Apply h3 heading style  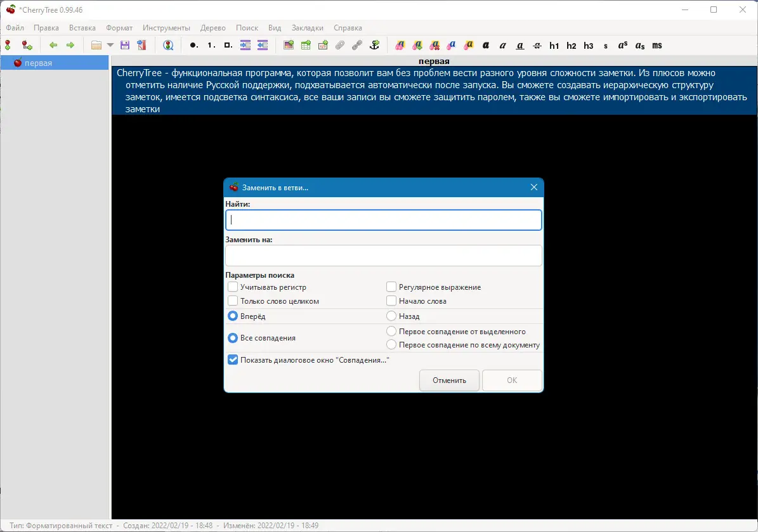coord(588,46)
